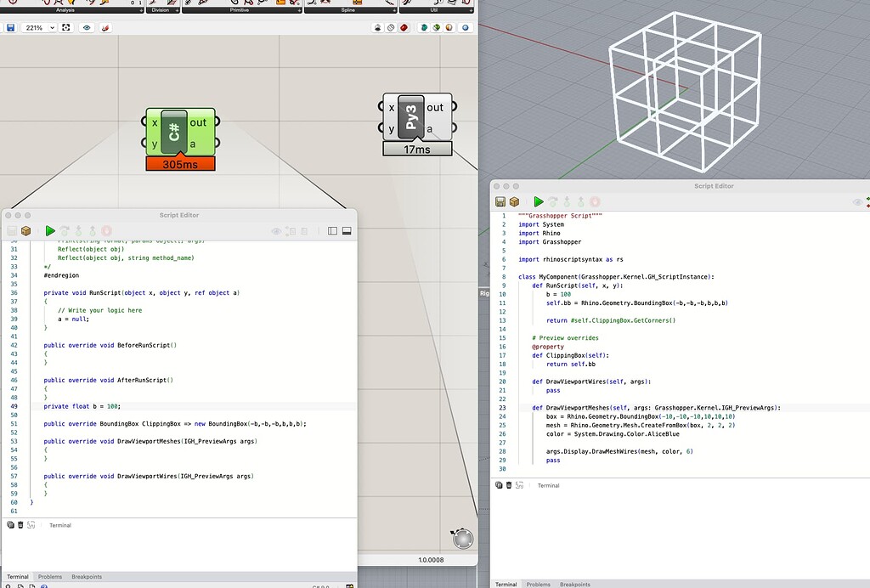Click the red solver disable icon top right
The height and width of the screenshot is (588, 870).
(x=402, y=27)
